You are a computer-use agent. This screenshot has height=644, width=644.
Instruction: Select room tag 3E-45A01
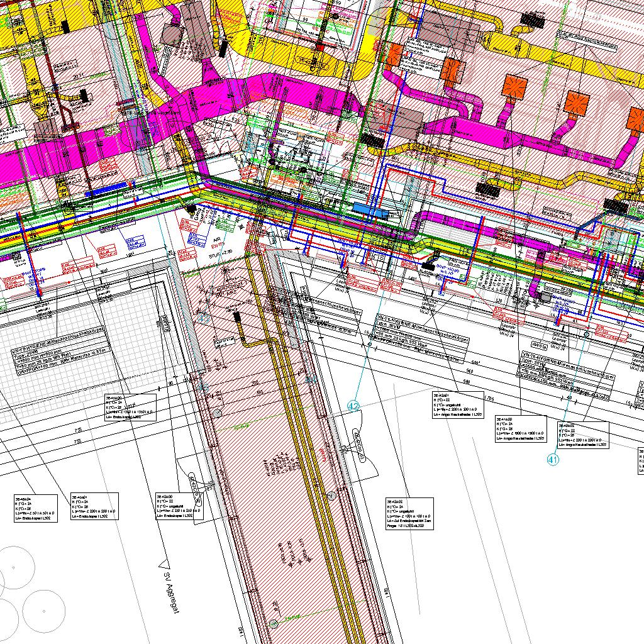point(94,506)
